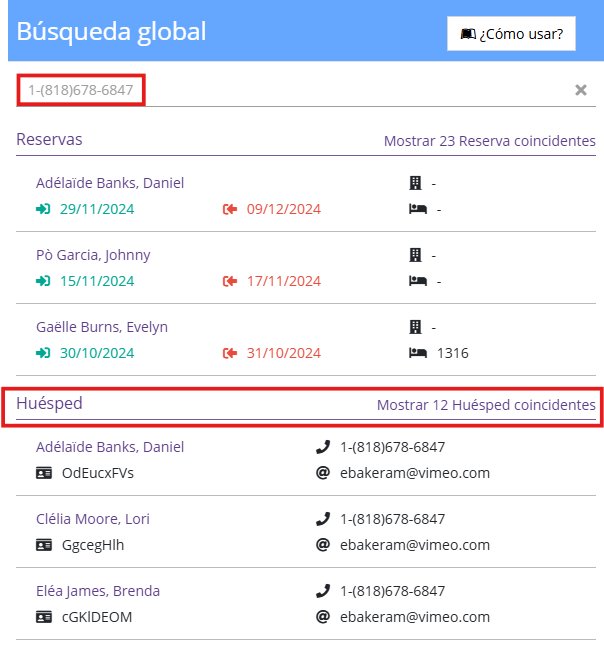The image size is (604, 648).
Task: Click the @ email icon for Eléa James
Action: click(323, 617)
